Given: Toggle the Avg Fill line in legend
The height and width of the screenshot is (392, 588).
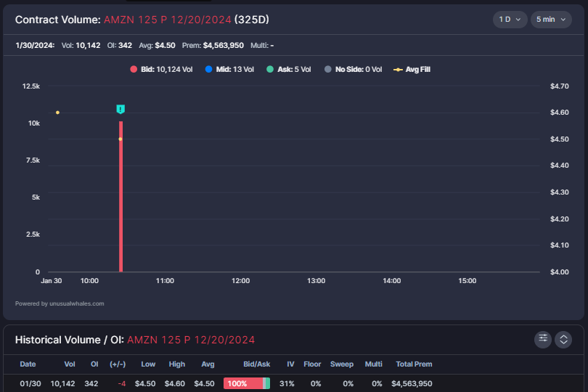Looking at the screenshot, I should pos(412,70).
